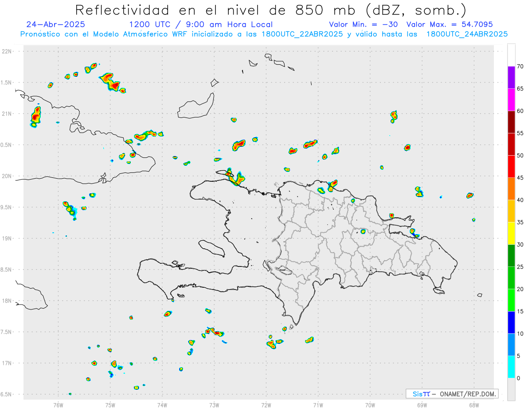Click the colorbar value "25"

(520, 267)
